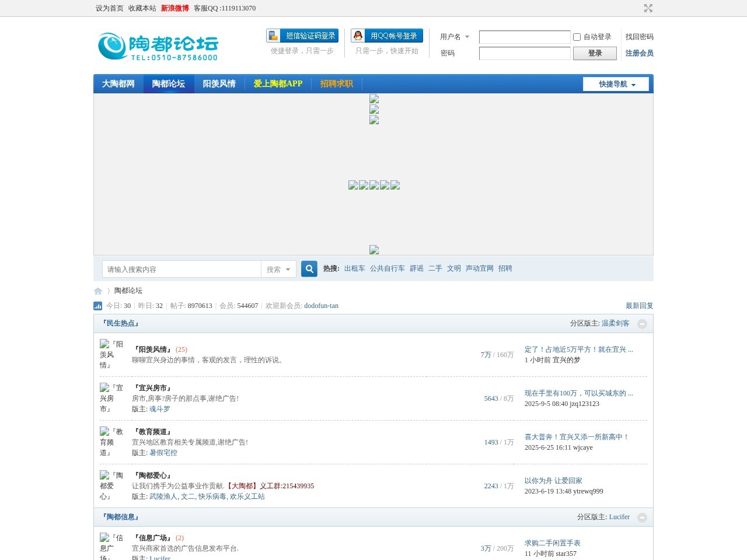This screenshot has width=747, height=560.
Task: Click the 『教育频道』 forum avatar icon
Action: pyautogui.click(x=104, y=432)
